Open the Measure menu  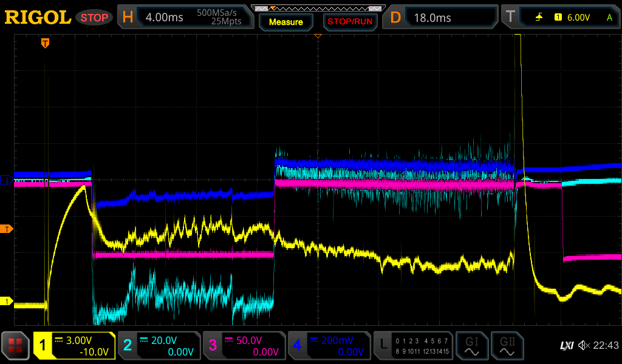tap(285, 22)
